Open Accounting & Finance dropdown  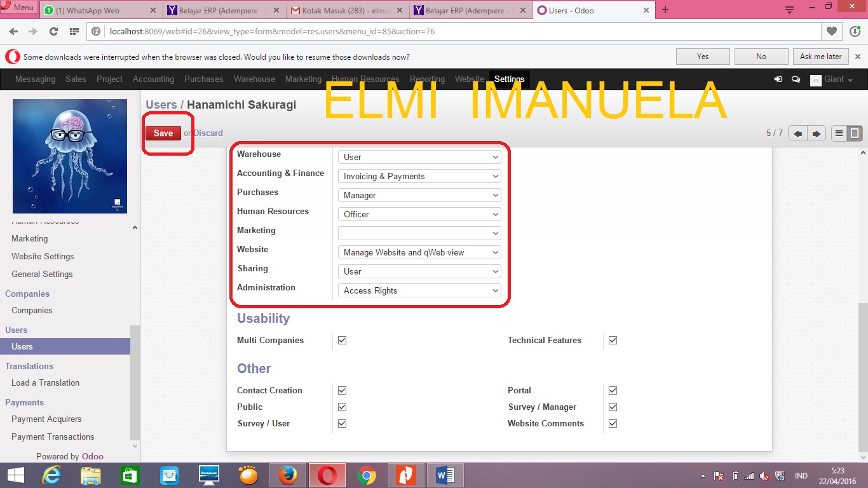coord(419,176)
